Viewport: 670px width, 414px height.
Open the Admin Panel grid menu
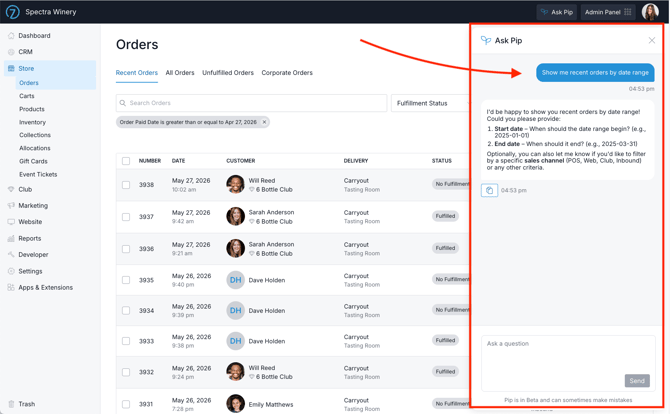pos(608,12)
